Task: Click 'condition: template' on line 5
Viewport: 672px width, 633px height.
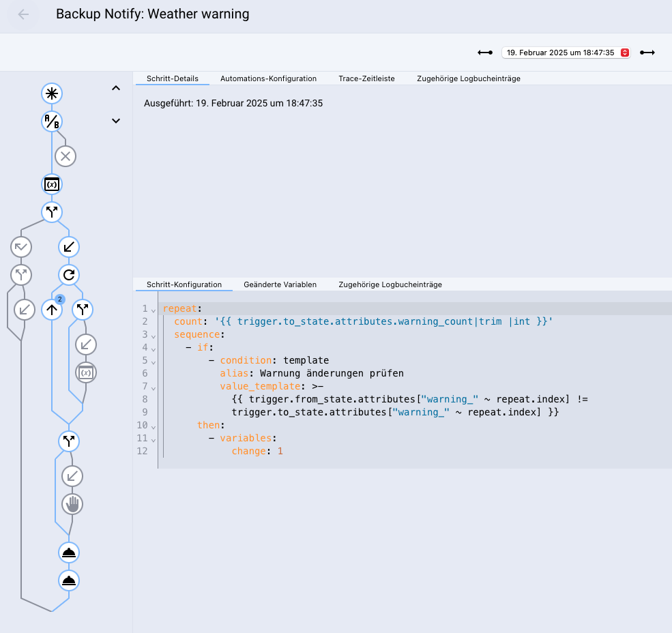Action: (274, 360)
